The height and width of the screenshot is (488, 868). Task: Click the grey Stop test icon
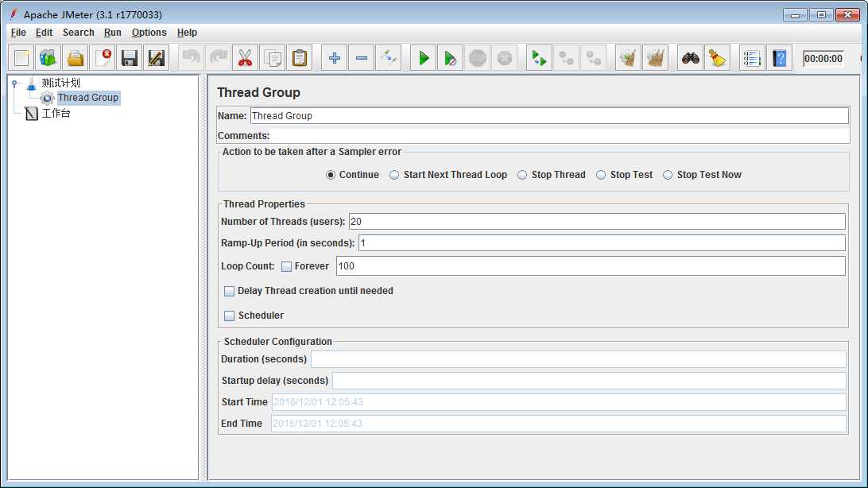[478, 58]
